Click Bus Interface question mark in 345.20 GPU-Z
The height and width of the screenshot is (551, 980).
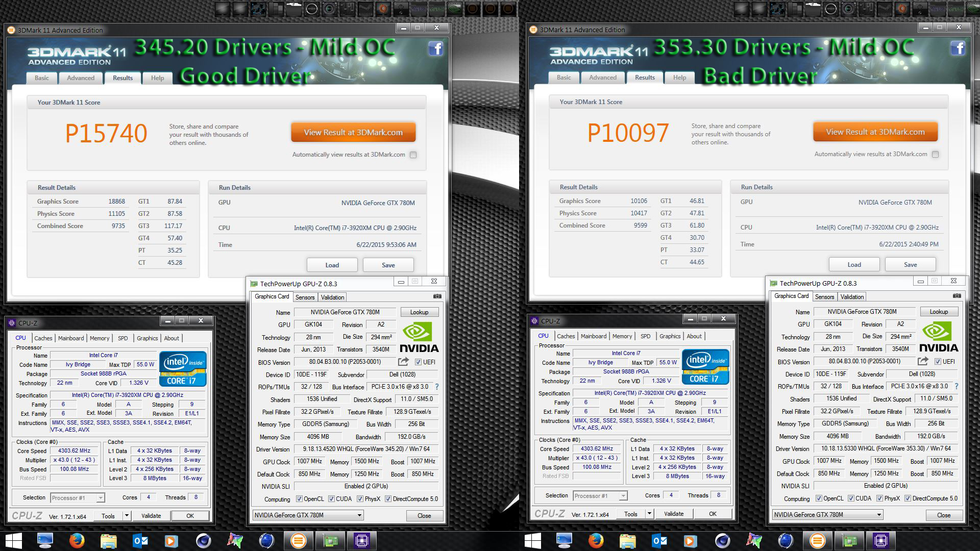click(437, 387)
